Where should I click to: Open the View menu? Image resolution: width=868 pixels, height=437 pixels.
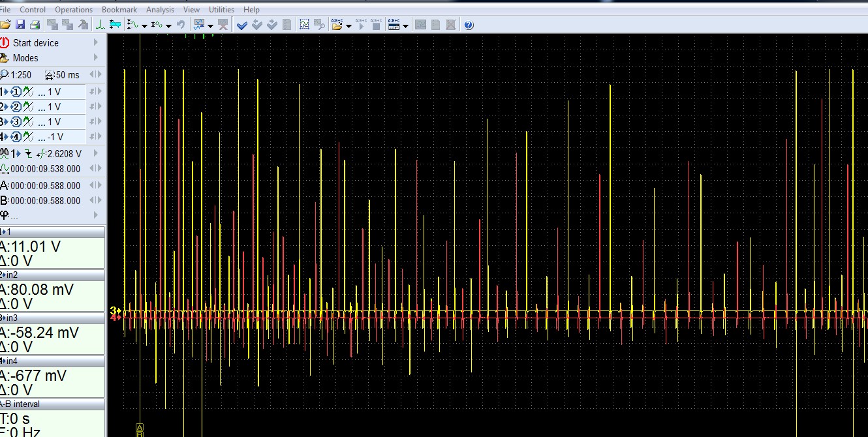click(191, 10)
